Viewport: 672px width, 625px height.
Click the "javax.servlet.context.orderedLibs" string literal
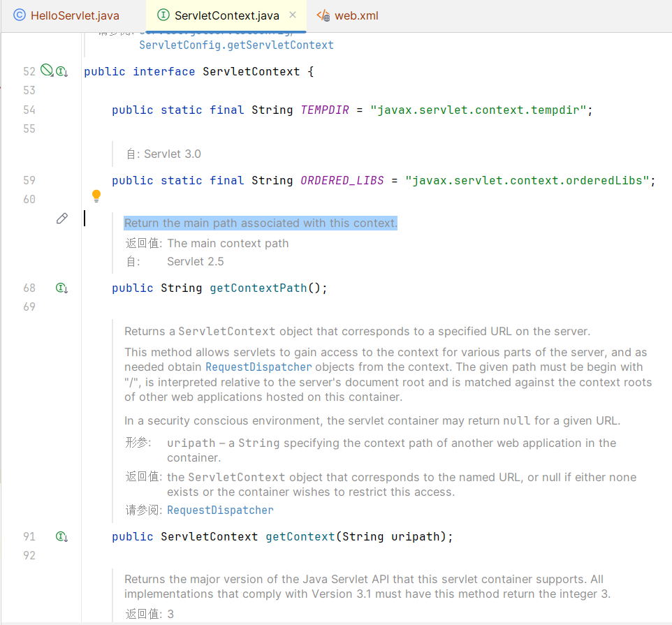coord(527,180)
